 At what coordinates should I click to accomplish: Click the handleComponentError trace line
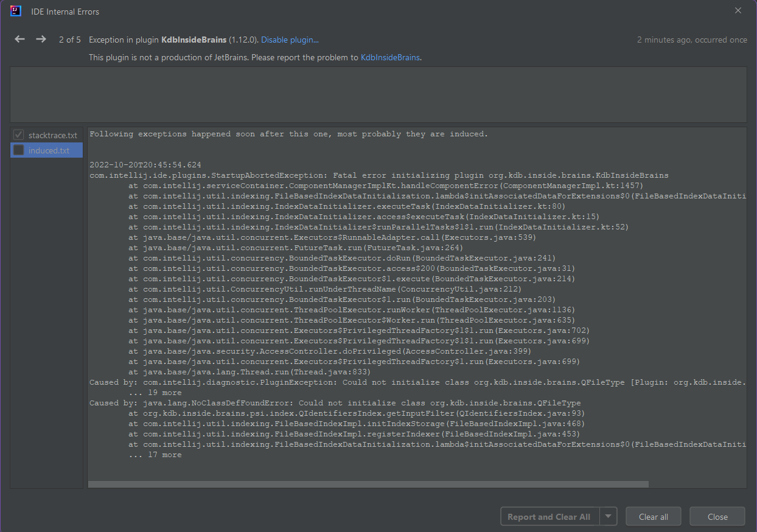point(386,186)
